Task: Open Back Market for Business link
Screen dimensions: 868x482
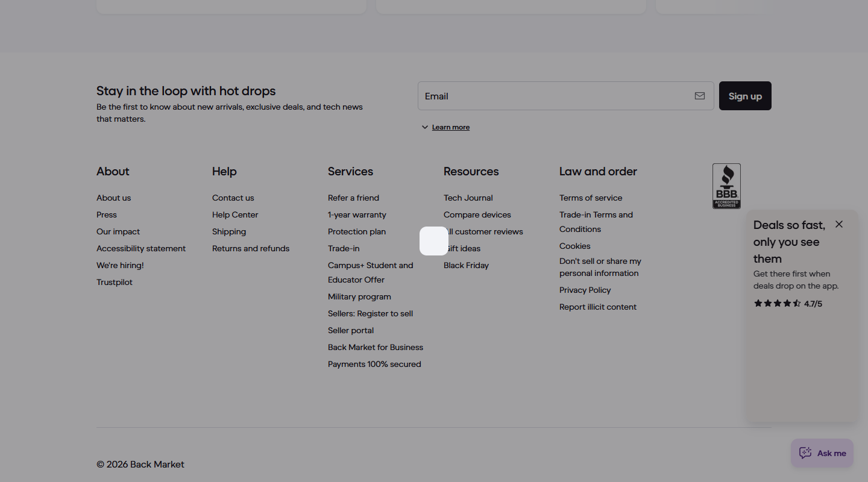Action: tap(376, 347)
